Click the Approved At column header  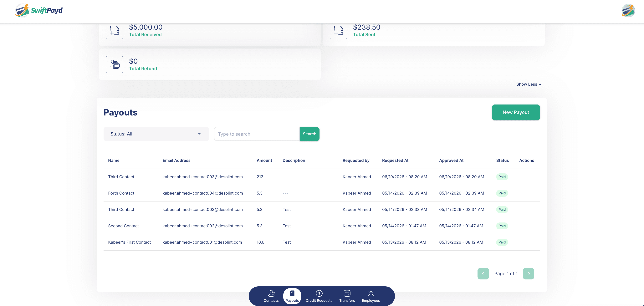451,161
